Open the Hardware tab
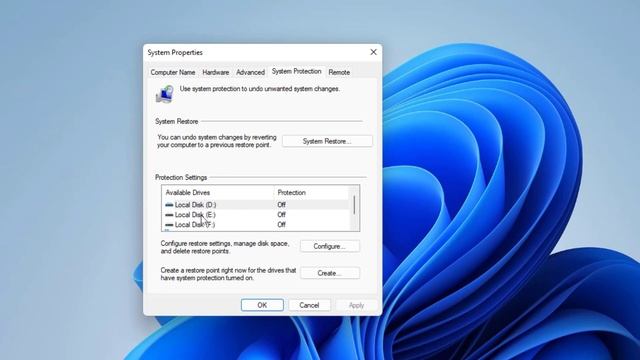The image size is (640, 360). pyautogui.click(x=216, y=72)
